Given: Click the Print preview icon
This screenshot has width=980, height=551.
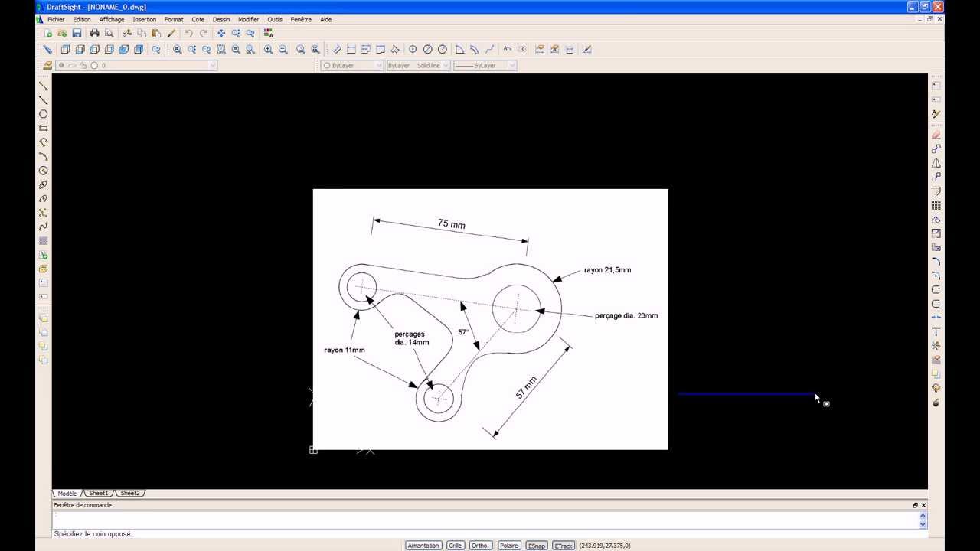Looking at the screenshot, I should pos(109,33).
